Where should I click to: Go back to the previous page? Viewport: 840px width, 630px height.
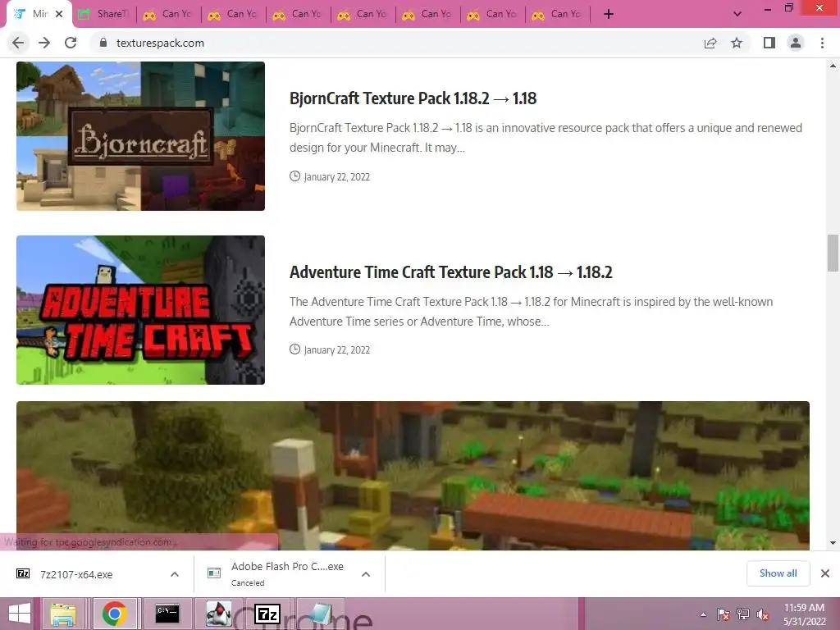pyautogui.click(x=18, y=43)
